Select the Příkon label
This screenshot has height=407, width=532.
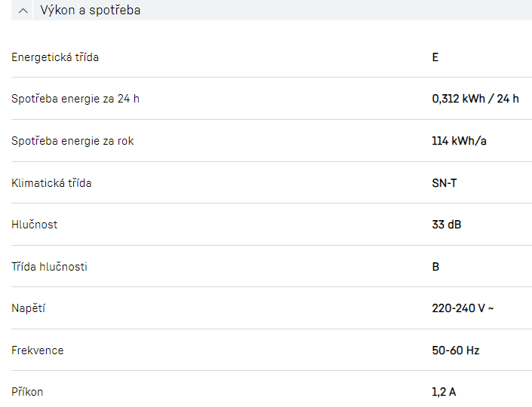27,392
